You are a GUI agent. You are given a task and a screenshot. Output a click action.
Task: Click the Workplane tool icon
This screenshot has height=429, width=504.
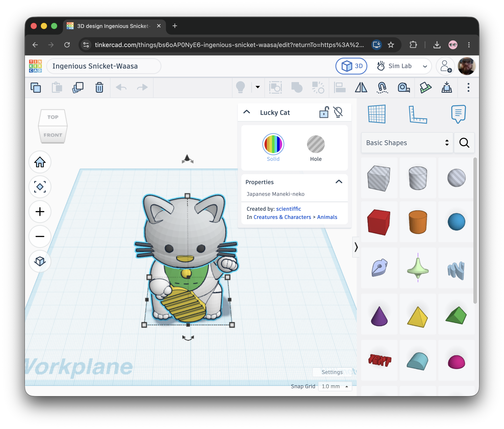tap(376, 114)
